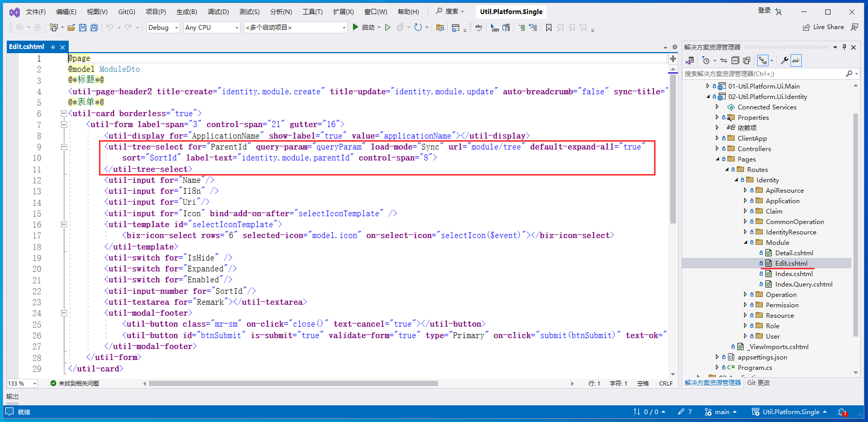Open Properties wrench icon in Solution Explorer
This screenshot has height=422, width=868.
(784, 60)
